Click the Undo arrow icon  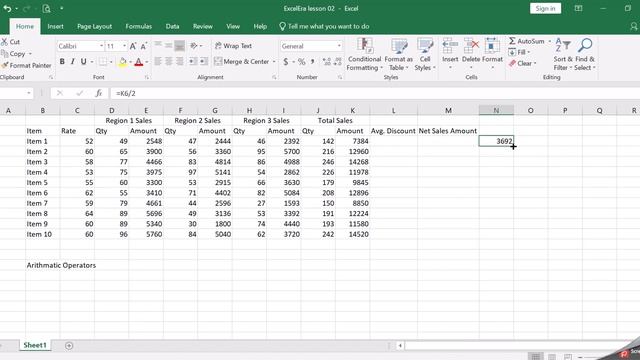(7, 8)
